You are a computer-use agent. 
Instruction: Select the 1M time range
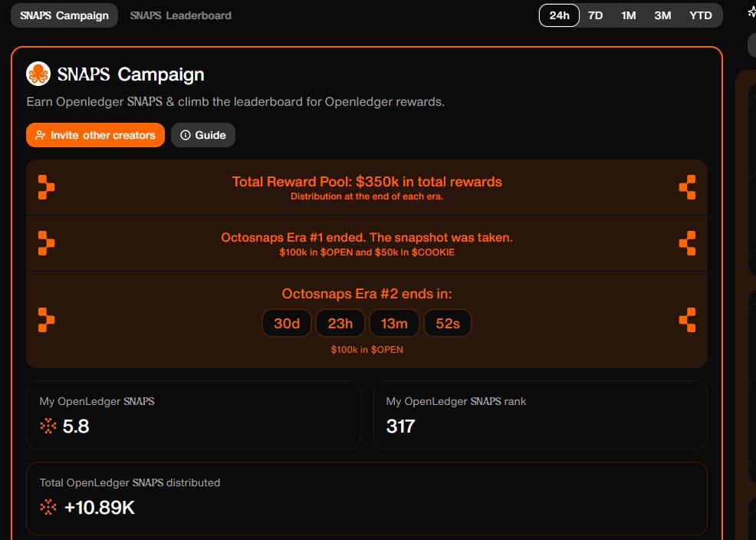click(x=628, y=15)
